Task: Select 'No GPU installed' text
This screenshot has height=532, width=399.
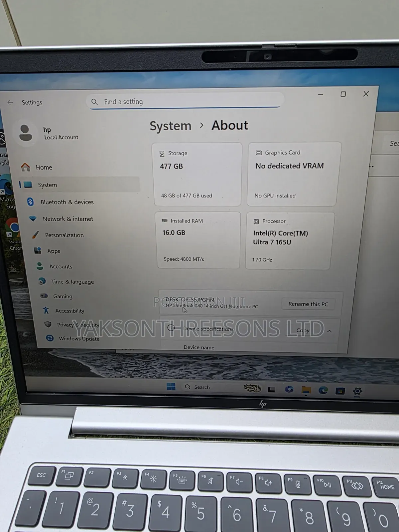Action: pyautogui.click(x=275, y=196)
